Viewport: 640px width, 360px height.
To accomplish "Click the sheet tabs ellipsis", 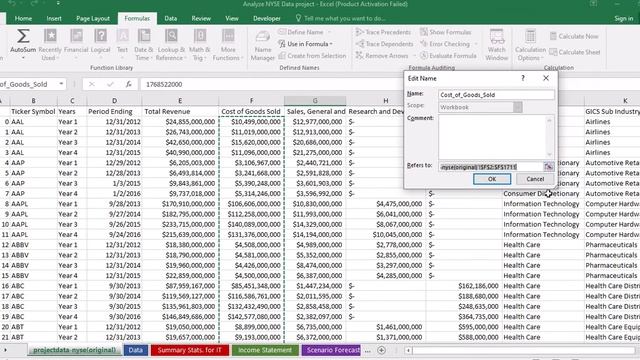I will [x=368, y=351].
